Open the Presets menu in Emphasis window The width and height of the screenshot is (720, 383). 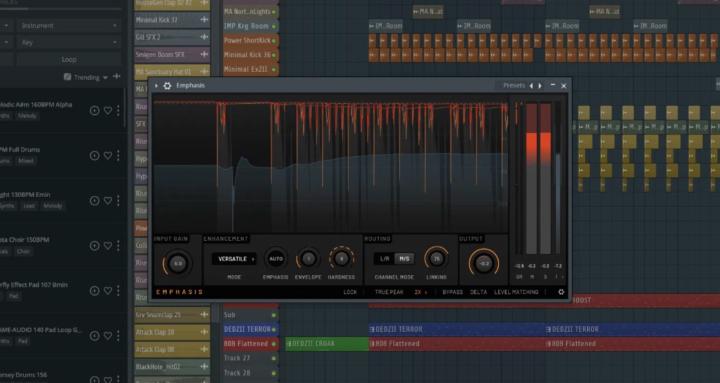coord(514,85)
